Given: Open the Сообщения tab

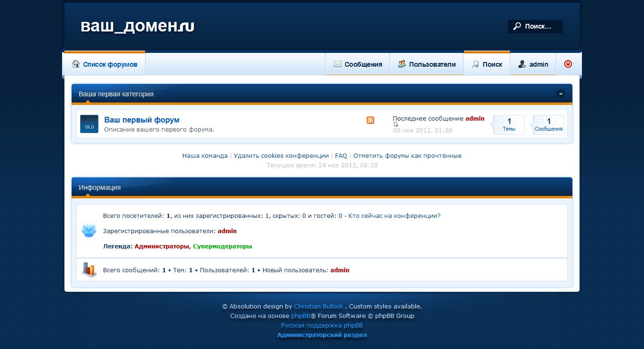Looking at the screenshot, I should point(358,64).
